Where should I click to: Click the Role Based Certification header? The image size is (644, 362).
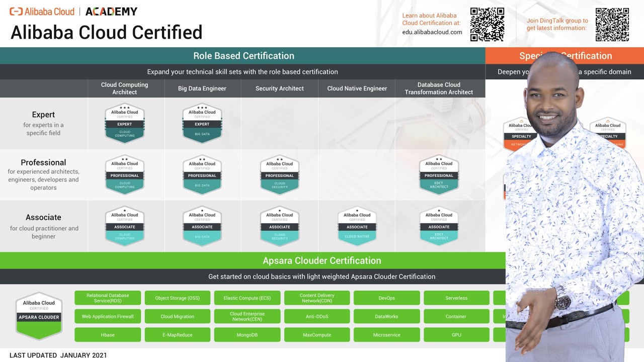pos(244,56)
